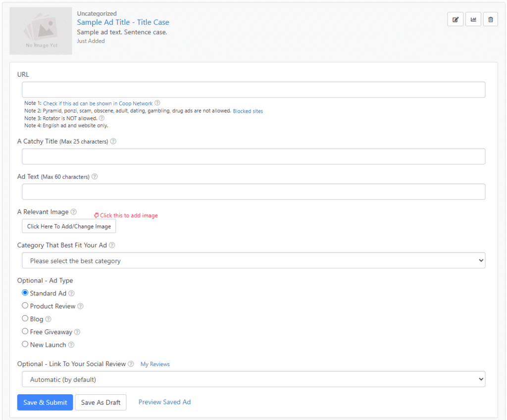
Task: Open the Preview Saved Ad link
Action: tap(164, 402)
